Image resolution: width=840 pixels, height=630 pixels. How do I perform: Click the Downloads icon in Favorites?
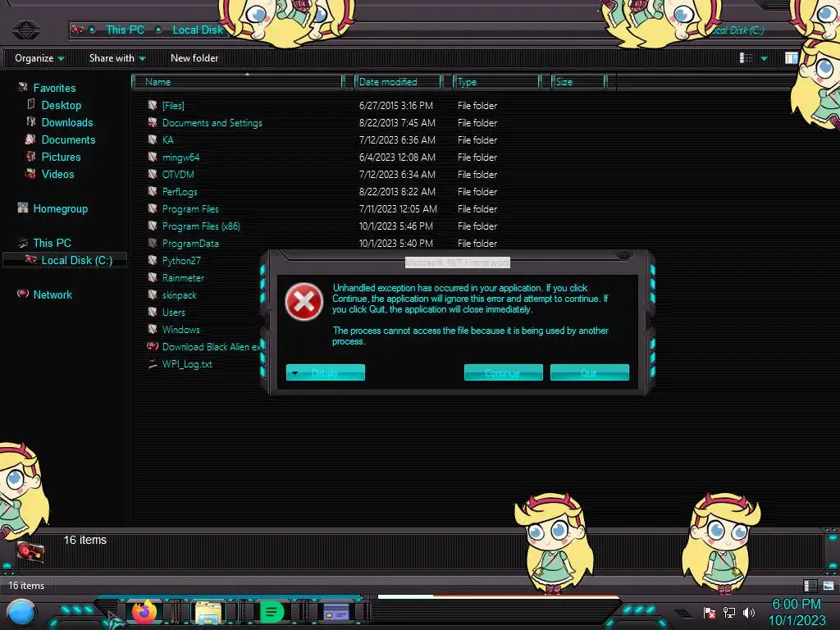click(31, 121)
